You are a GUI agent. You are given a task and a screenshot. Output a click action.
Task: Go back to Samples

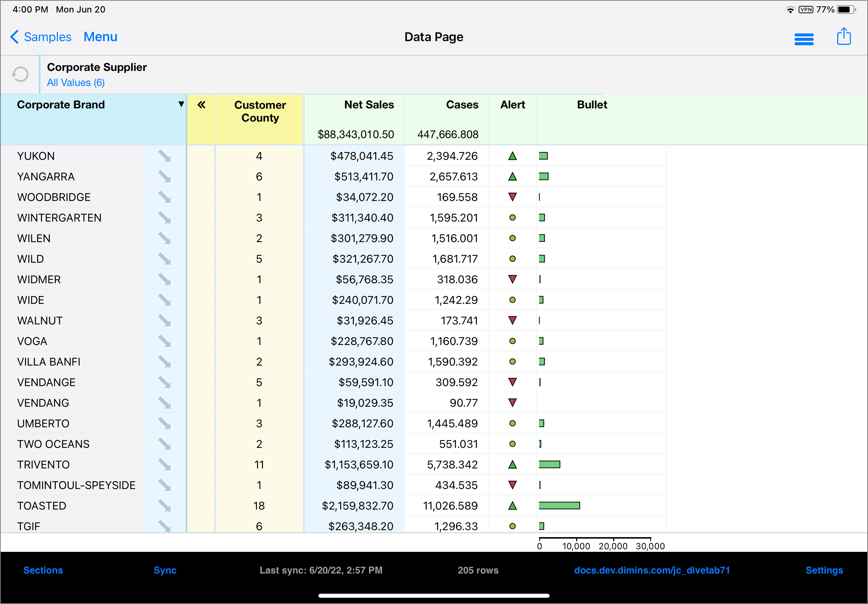point(41,37)
